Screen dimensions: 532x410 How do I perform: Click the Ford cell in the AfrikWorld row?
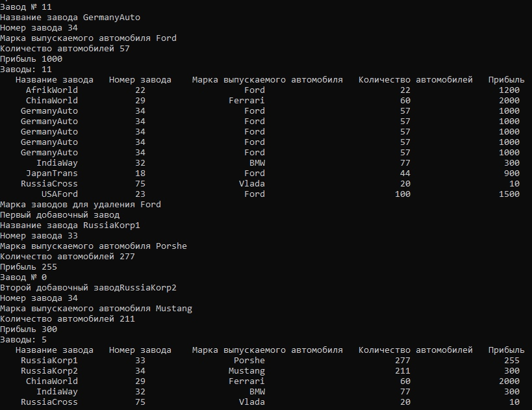[255, 90]
